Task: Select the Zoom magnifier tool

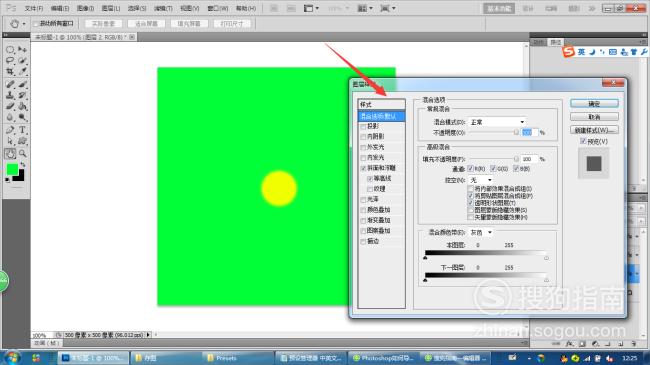Action: point(22,153)
